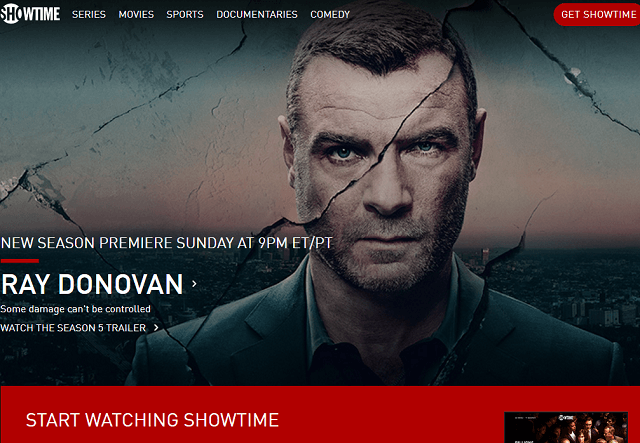Browse the Comedy section
This screenshot has height=443, width=640.
point(330,14)
